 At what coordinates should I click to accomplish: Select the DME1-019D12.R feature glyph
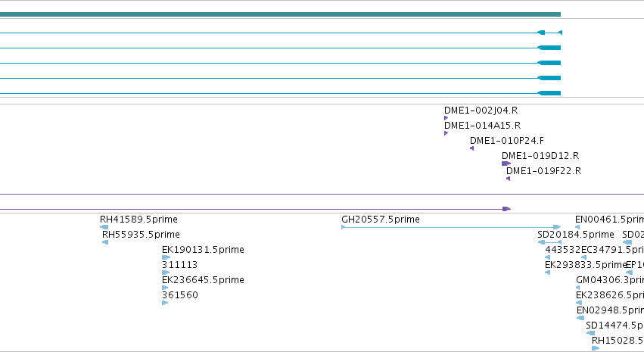coord(506,164)
